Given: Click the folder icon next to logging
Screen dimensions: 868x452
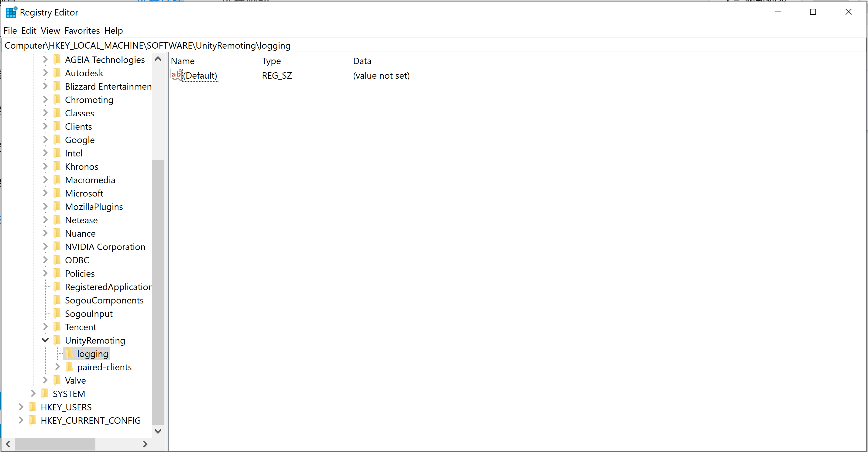Looking at the screenshot, I should (69, 353).
